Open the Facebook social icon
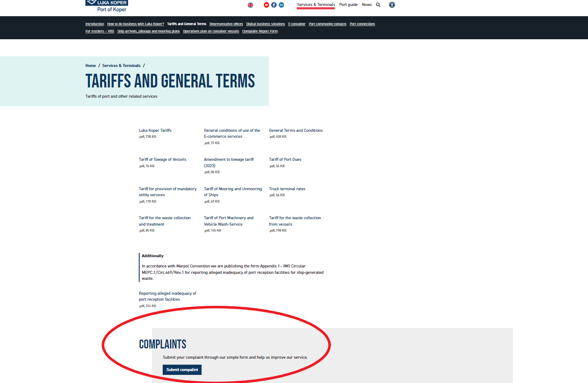This screenshot has height=383, width=588. [274, 5]
